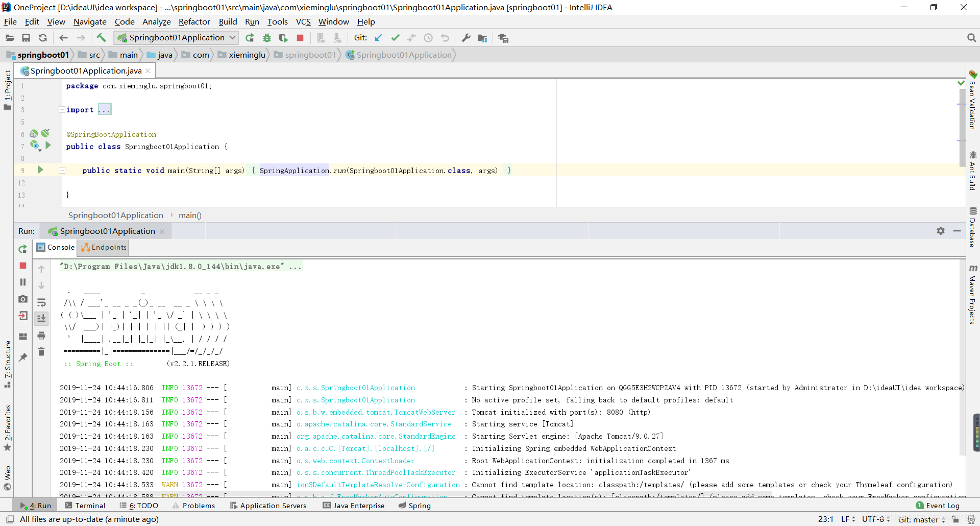Print console output icon

(41, 336)
